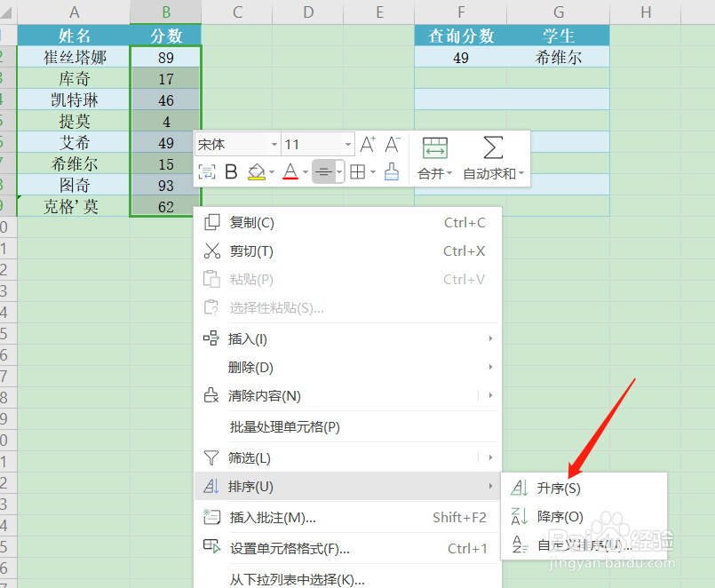Screen dimensions: 715x588
Task: Open the font size 11 dropdown
Action: tap(348, 145)
